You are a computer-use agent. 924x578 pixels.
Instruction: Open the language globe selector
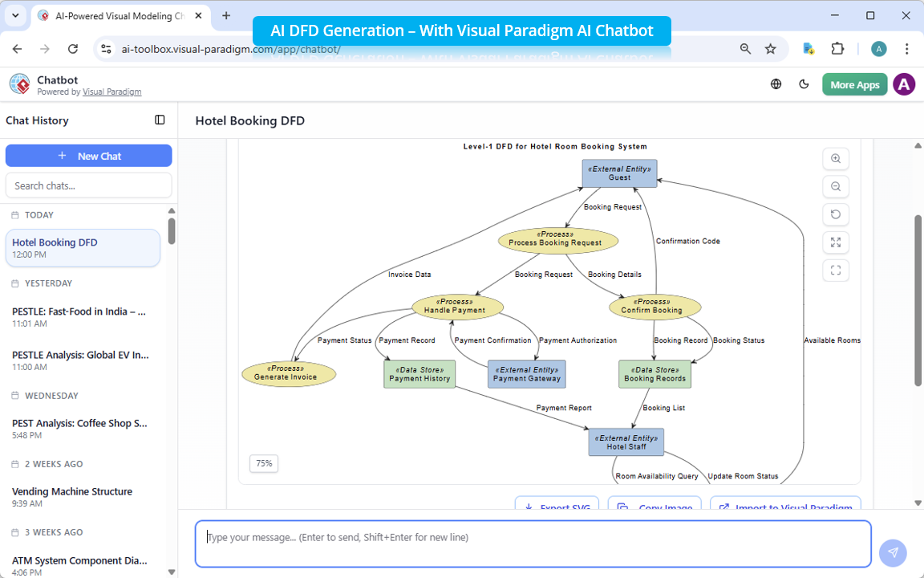coord(776,83)
